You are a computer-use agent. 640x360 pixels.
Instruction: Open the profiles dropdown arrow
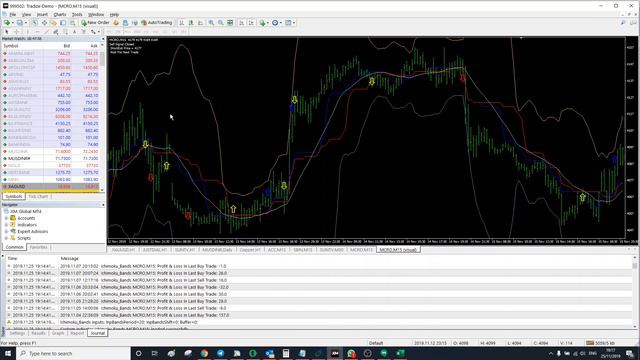tap(25, 23)
